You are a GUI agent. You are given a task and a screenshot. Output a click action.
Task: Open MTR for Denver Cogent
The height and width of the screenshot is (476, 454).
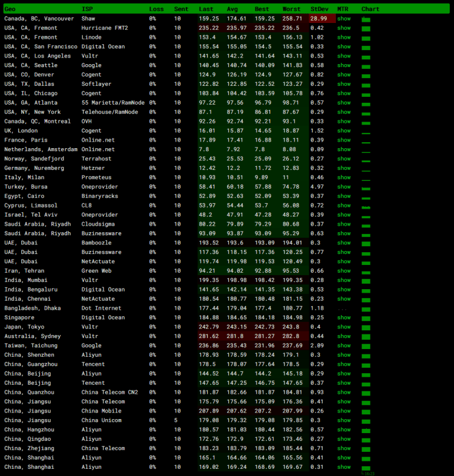click(x=344, y=74)
